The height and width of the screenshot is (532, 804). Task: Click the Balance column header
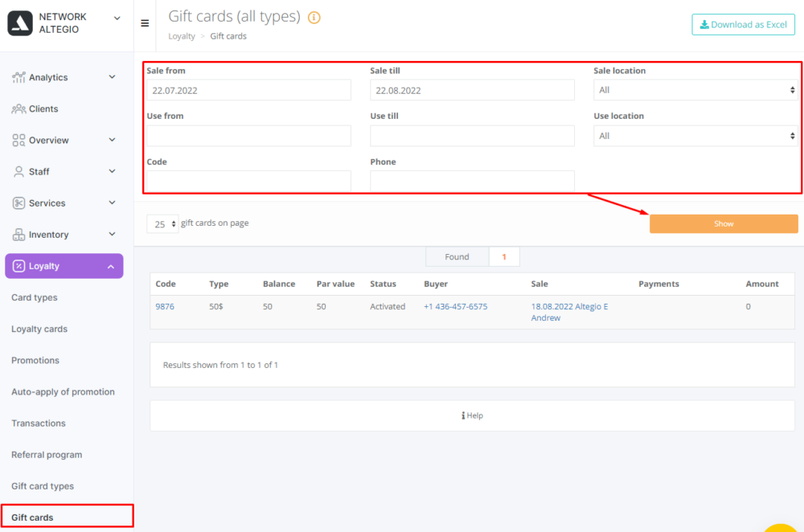click(x=279, y=284)
